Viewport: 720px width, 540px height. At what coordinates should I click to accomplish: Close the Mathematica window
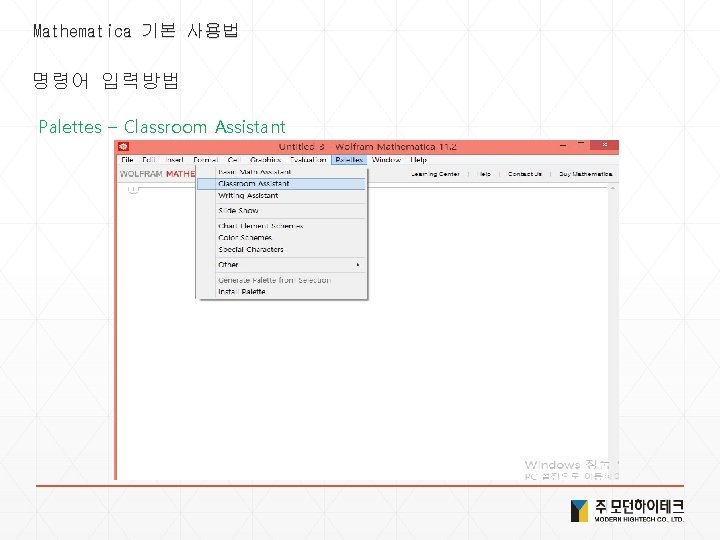coord(604,145)
